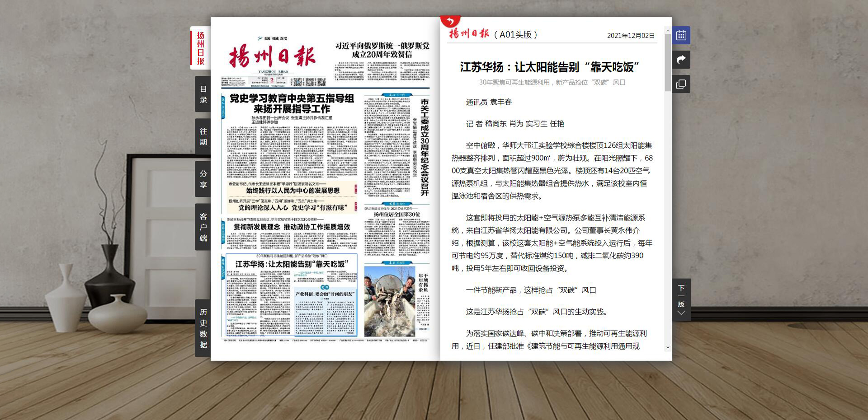
Task: Open article 党史学习教育中央第五指导组来扬开展指导工作
Action: click(x=292, y=104)
